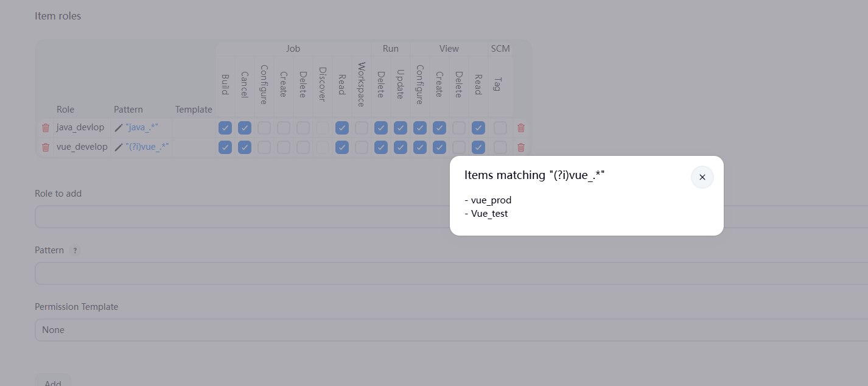Viewport: 868px width, 386px height.
Task: Enable SCM Tag checkbox for java_devlop
Action: click(x=500, y=128)
